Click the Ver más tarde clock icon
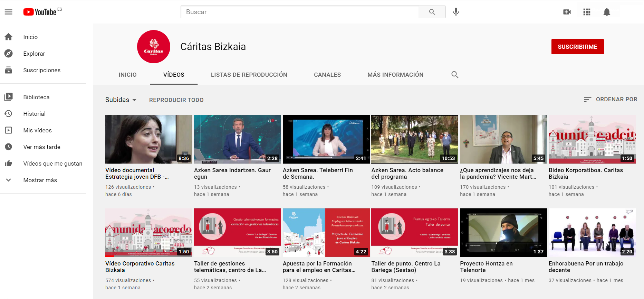 (9, 147)
